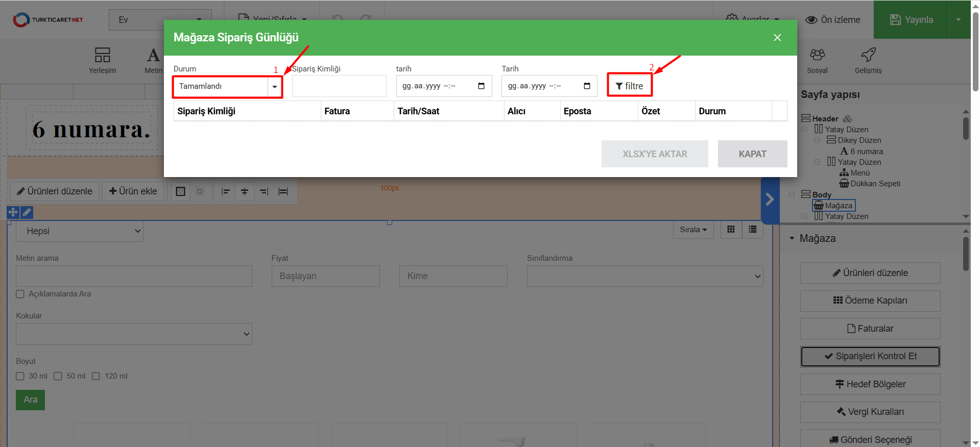Expand the Sırala sort dropdown
The width and height of the screenshot is (980, 447).
693,230
